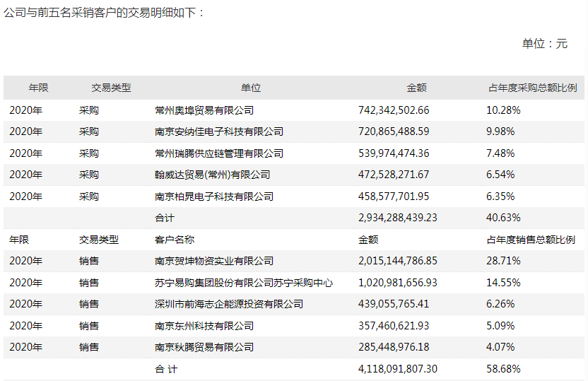Image resolution: width=588 pixels, height=381 pixels.
Task: Click the 占年度销售总额比例 column header
Action: click(531, 240)
